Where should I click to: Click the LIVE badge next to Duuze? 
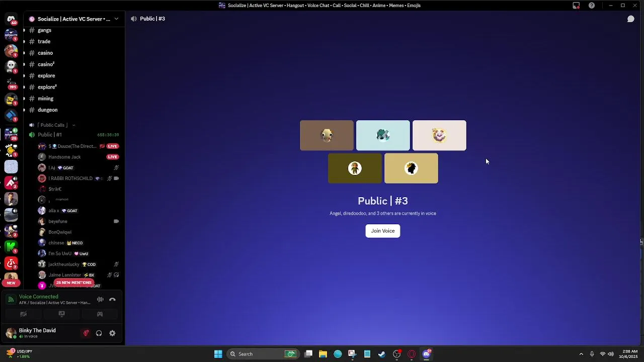tap(112, 146)
